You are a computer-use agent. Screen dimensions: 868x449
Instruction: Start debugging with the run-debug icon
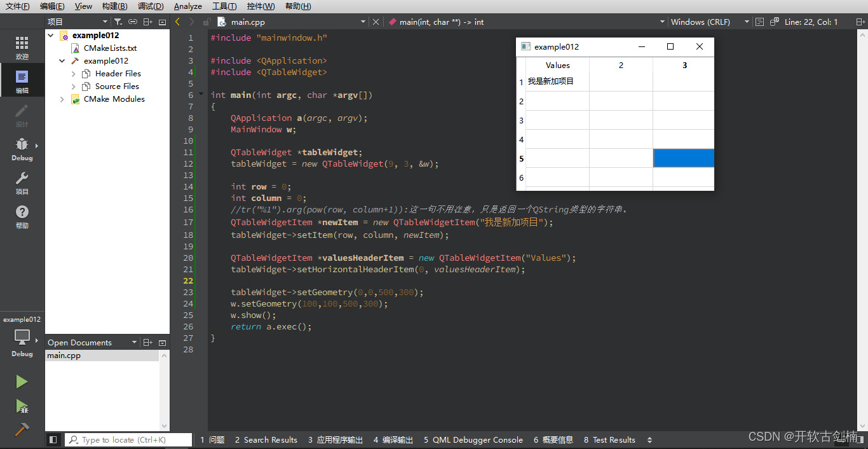click(22, 406)
